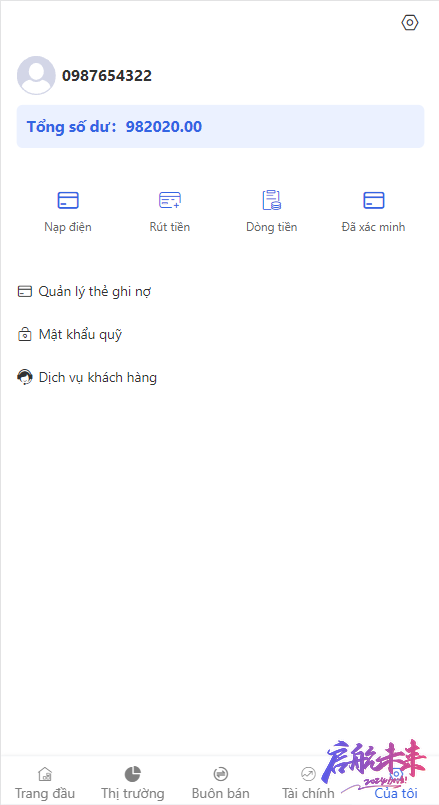Click the Rút tiền label text
The height and width of the screenshot is (805, 439).
click(170, 227)
